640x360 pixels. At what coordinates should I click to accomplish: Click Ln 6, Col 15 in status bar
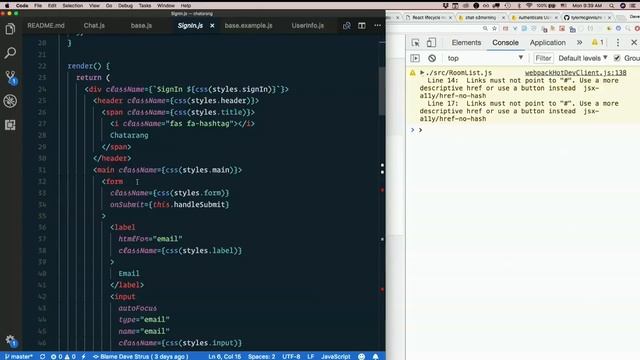click(224, 356)
